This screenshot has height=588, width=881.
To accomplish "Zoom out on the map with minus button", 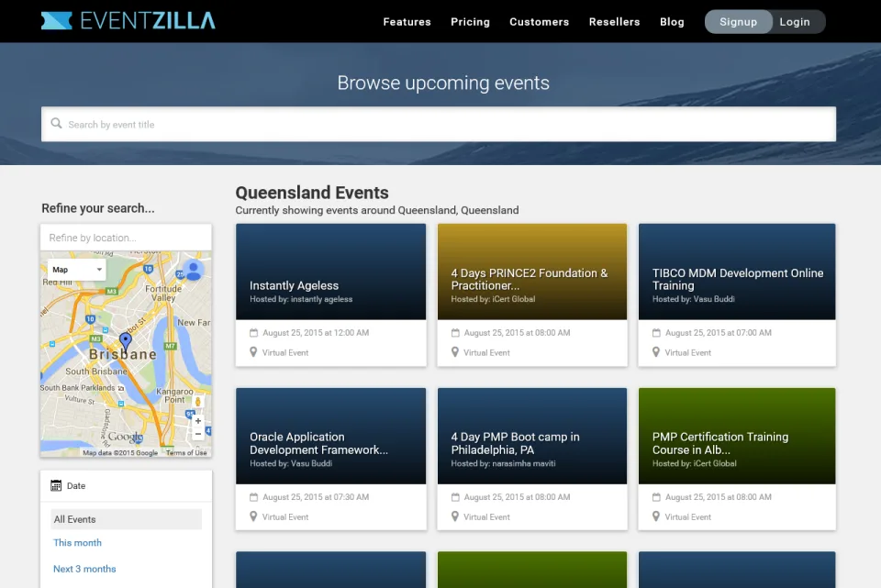I will click(198, 434).
